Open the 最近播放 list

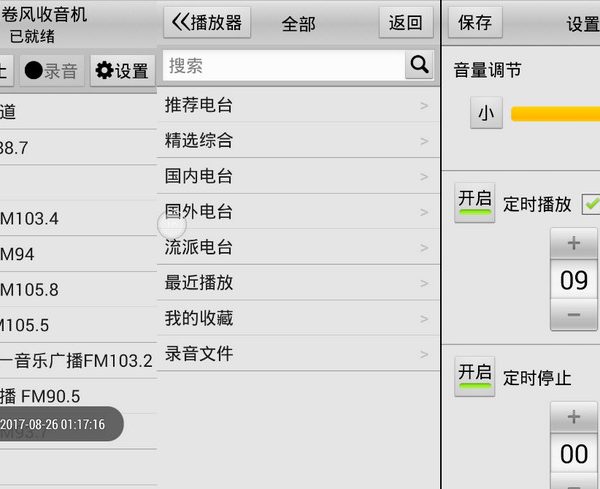pos(298,283)
